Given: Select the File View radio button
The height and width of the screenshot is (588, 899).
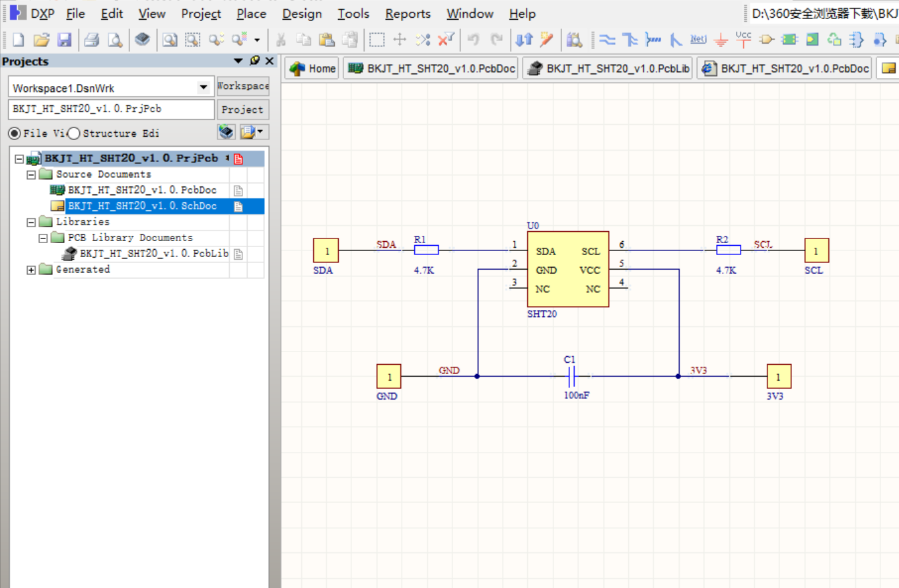Looking at the screenshot, I should (x=14, y=133).
